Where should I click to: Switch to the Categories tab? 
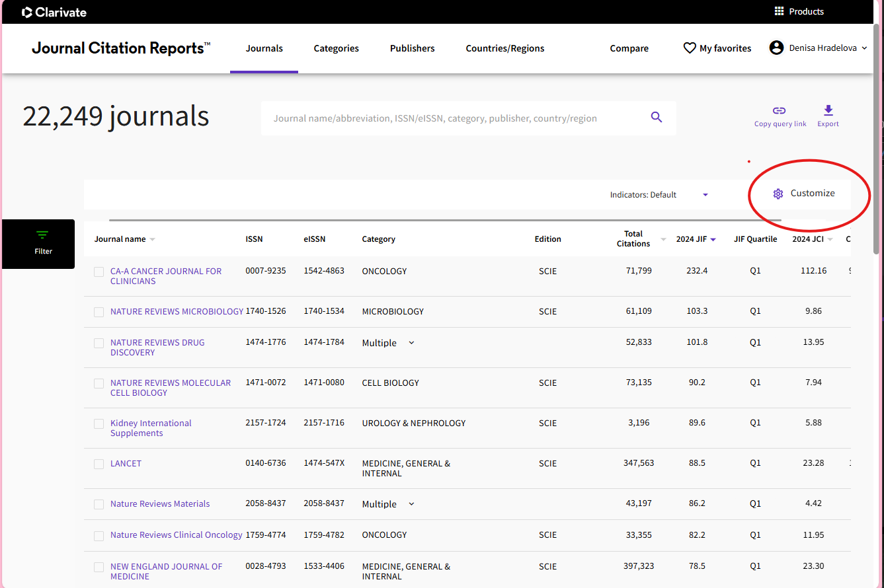(336, 48)
